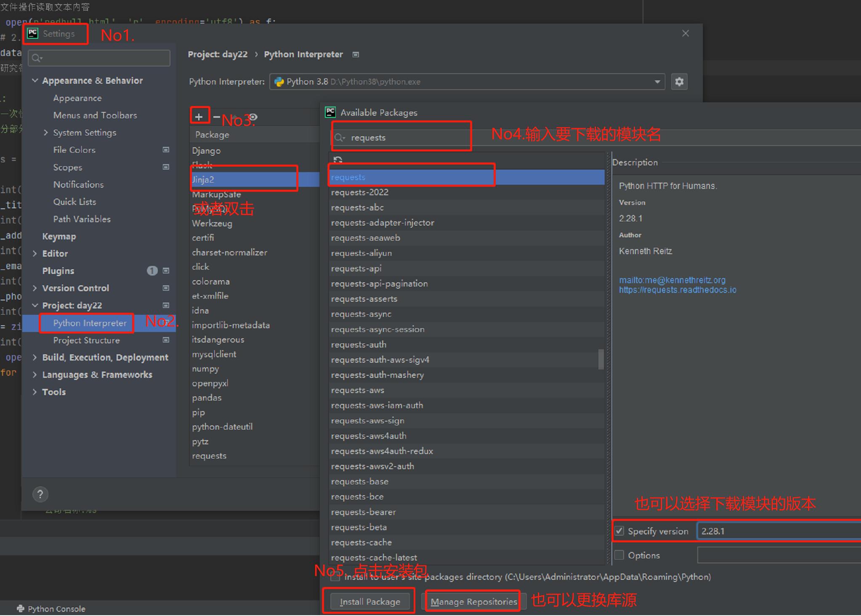Enable the Options checkbox
This screenshot has width=861, height=616.
point(619,555)
